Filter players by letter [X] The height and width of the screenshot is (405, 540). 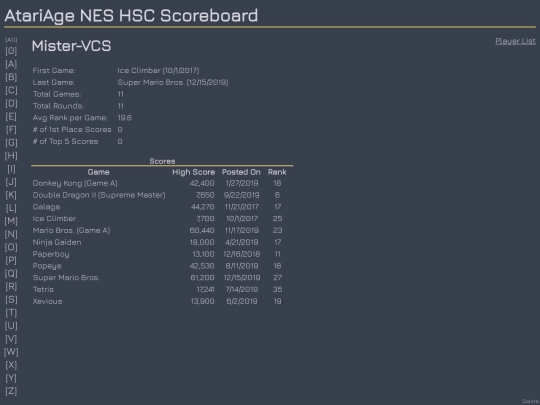pyautogui.click(x=11, y=365)
